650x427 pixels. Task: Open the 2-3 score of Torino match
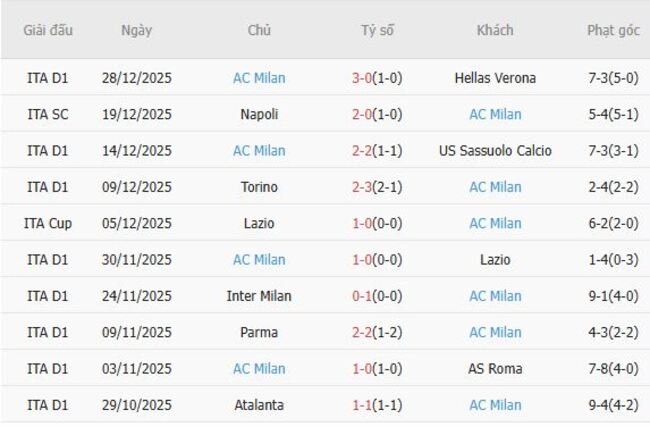(362, 187)
